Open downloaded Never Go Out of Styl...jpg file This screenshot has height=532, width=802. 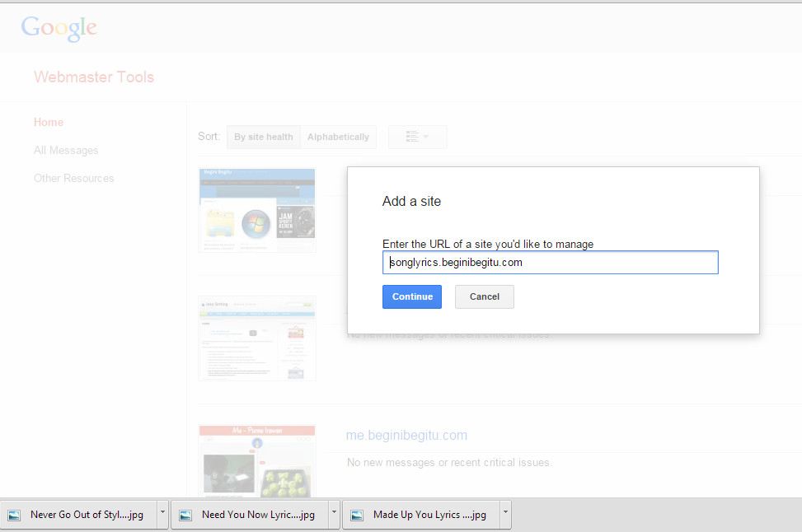click(x=80, y=516)
